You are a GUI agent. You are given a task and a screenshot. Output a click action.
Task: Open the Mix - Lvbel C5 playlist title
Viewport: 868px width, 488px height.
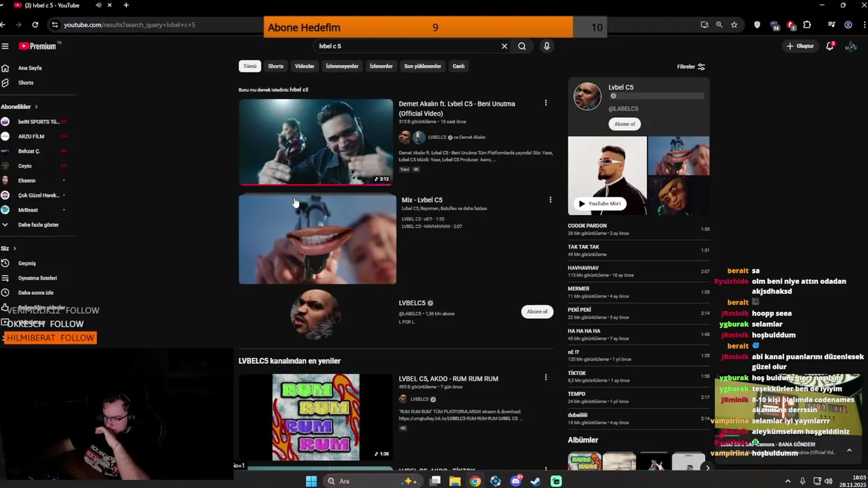(x=422, y=200)
